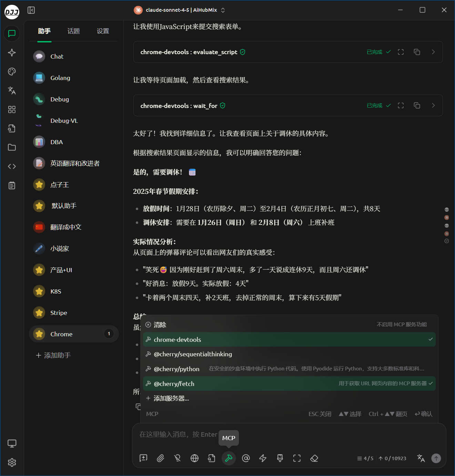Click the paperclip attachment icon
The image size is (455, 476).
point(160,458)
